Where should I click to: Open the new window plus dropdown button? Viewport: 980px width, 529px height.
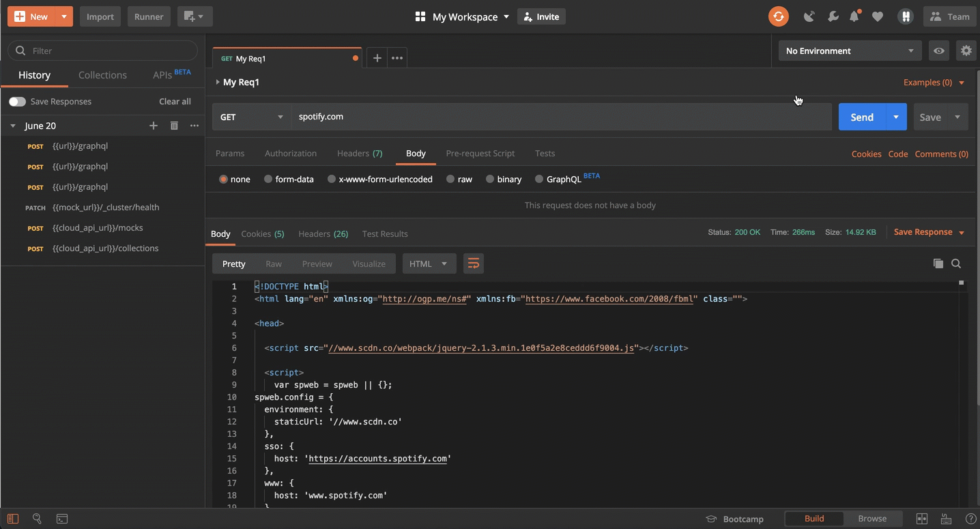194,16
